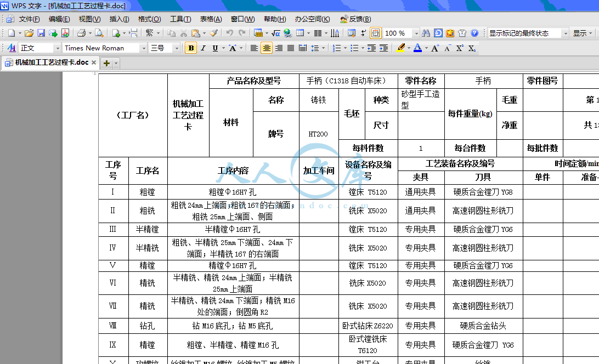
Task: Insert formula with square-root alpha icon
Action: tap(276, 33)
